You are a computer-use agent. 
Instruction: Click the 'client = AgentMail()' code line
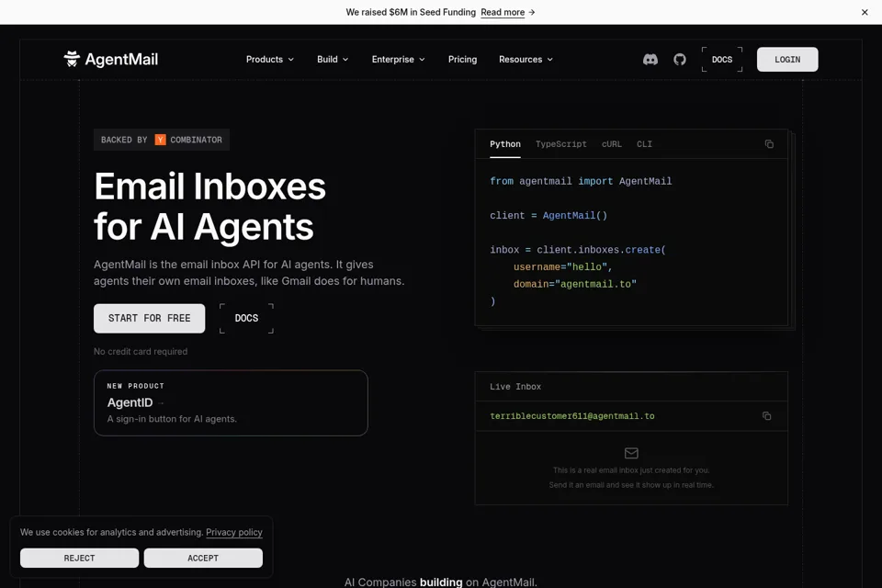548,216
